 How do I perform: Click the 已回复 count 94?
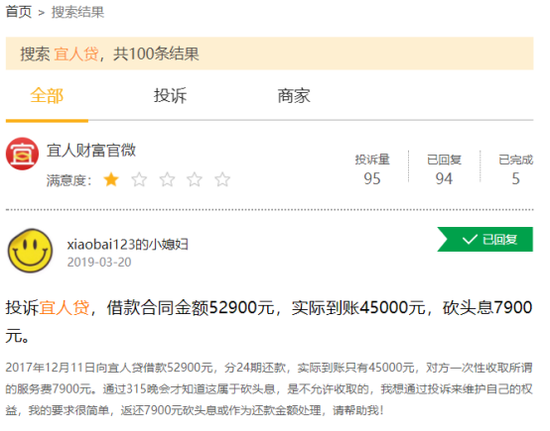pyautogui.click(x=444, y=179)
